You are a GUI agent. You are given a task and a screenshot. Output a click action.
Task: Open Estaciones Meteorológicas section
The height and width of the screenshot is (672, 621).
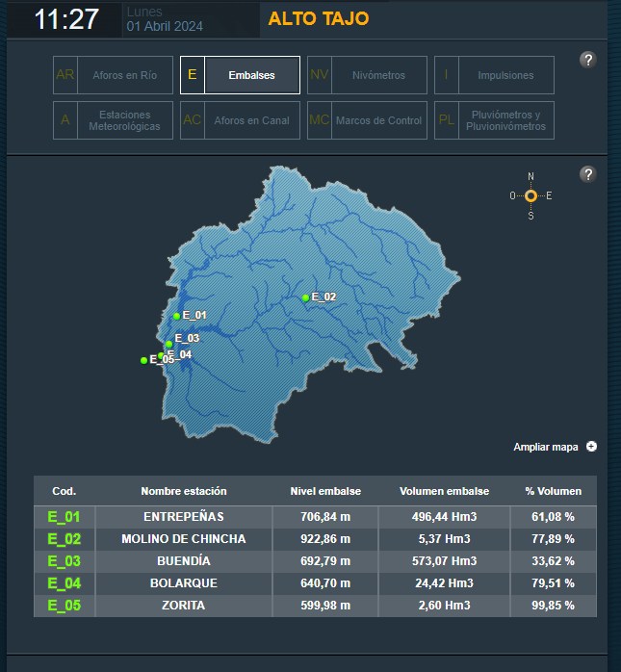click(113, 120)
